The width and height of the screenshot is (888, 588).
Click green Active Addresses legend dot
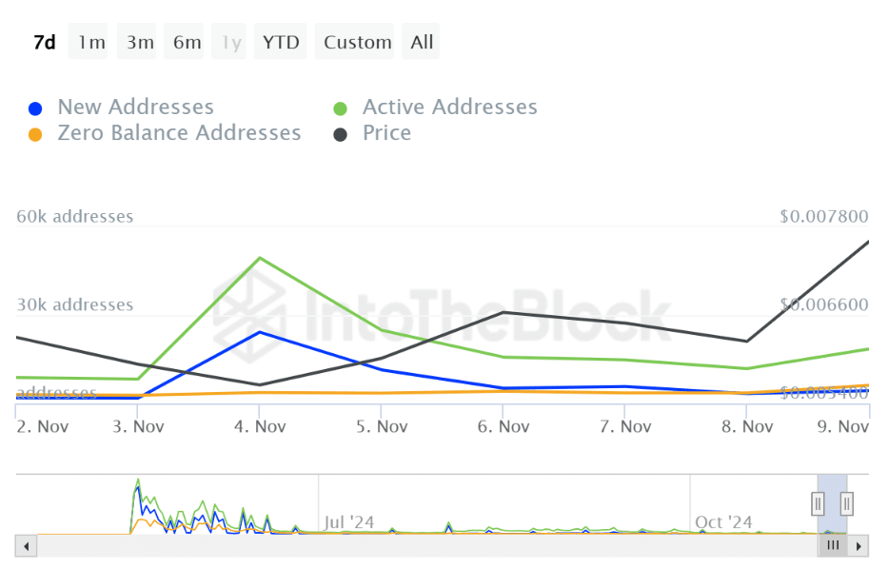pos(340,108)
